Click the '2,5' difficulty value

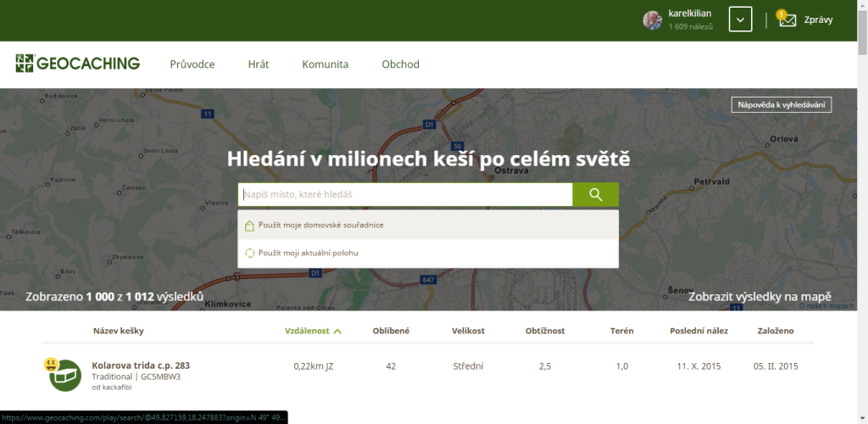545,365
